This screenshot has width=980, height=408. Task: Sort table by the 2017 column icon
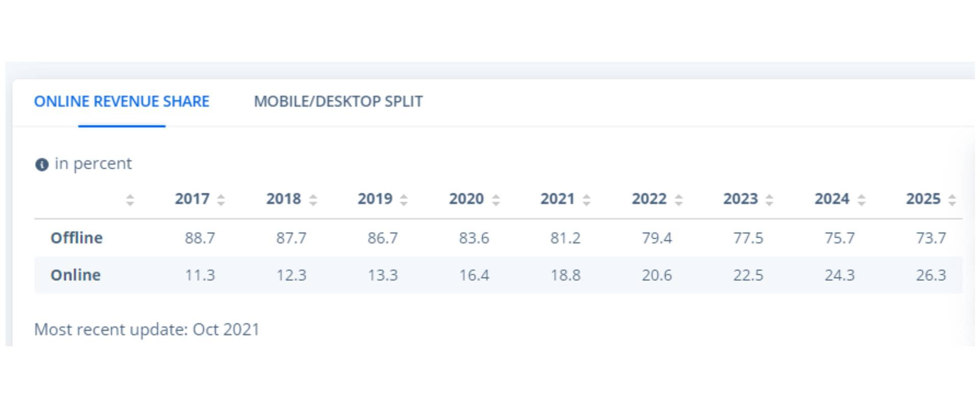point(221,200)
